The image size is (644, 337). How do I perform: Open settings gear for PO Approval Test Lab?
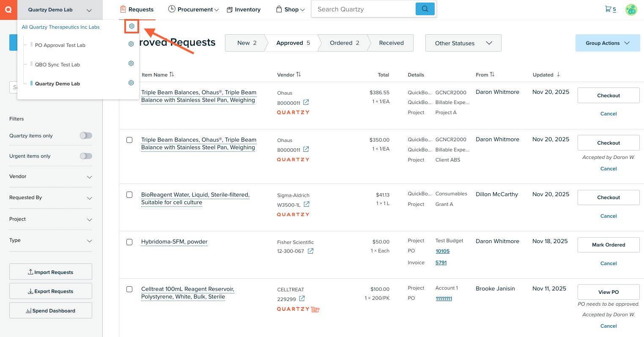pyautogui.click(x=131, y=44)
